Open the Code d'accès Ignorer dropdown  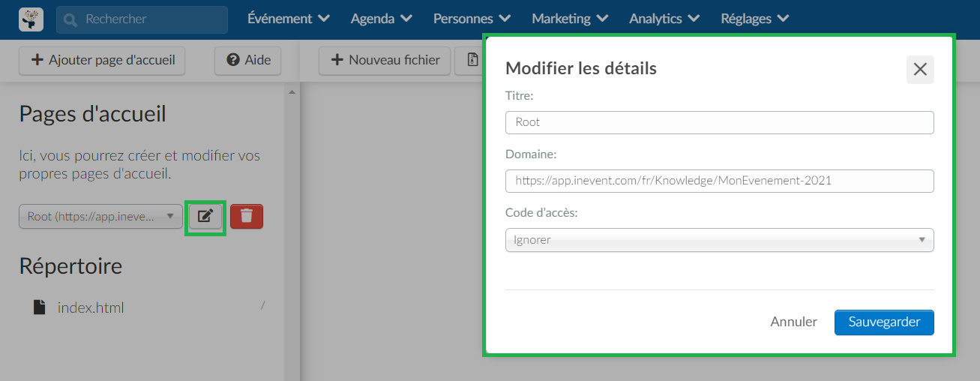pyautogui.click(x=720, y=240)
